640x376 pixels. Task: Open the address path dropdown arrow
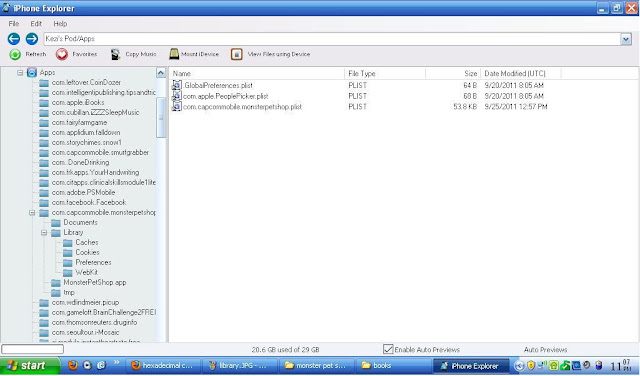[x=626, y=39]
